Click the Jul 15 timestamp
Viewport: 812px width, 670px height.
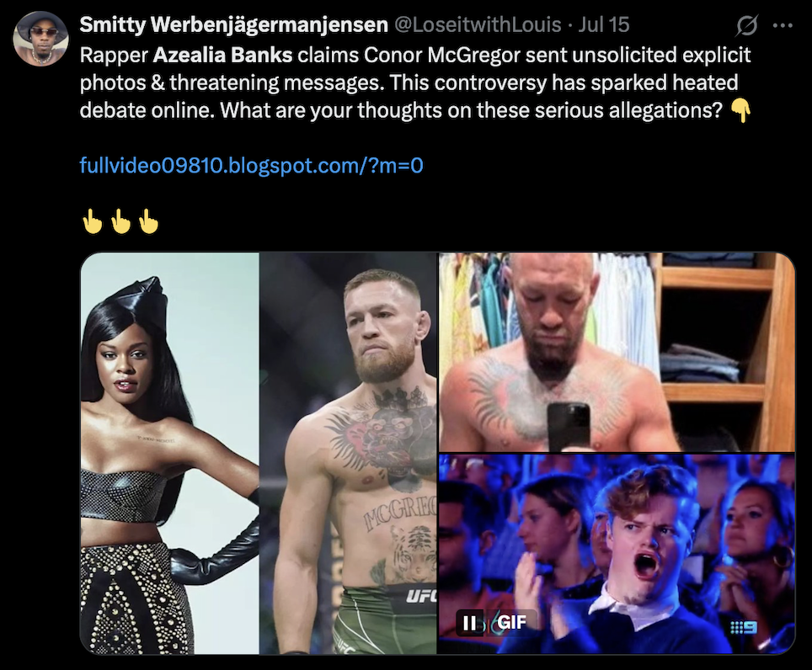click(603, 24)
